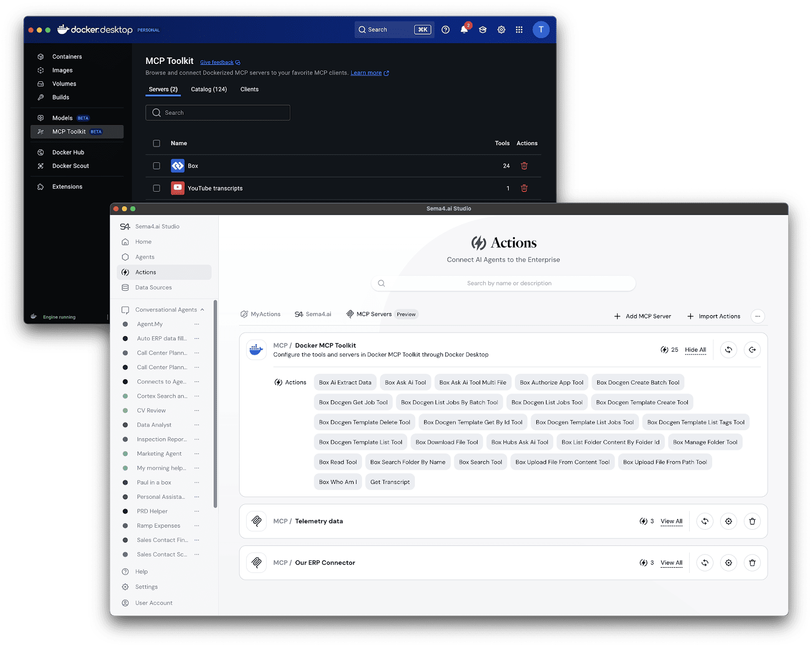
Task: Open Telemetry data server settings gear
Action: click(x=728, y=521)
